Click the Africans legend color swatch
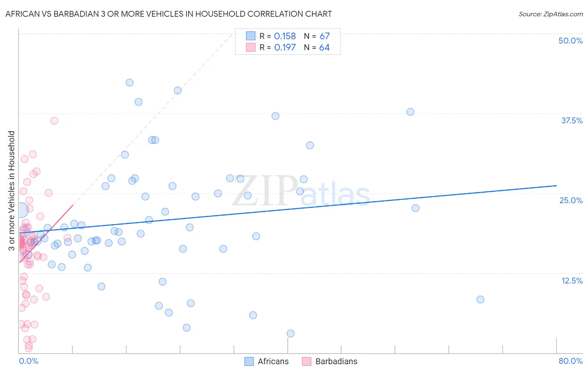The image size is (588, 373). coord(249,361)
